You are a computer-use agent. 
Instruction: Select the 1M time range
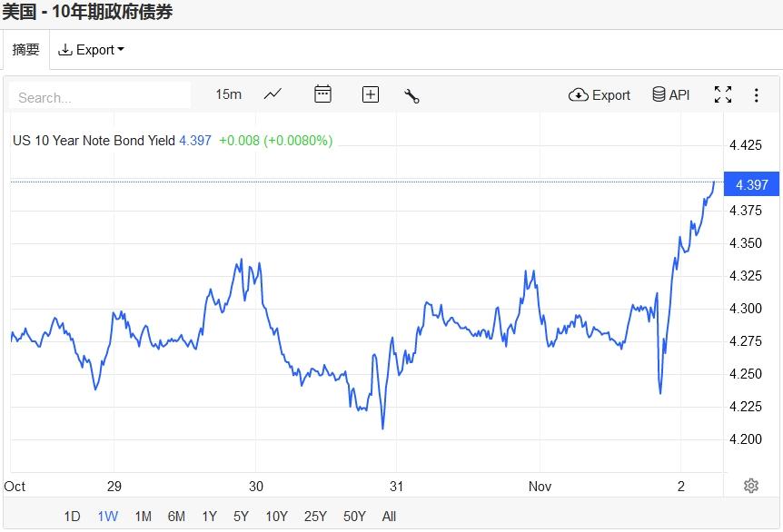[x=143, y=517]
